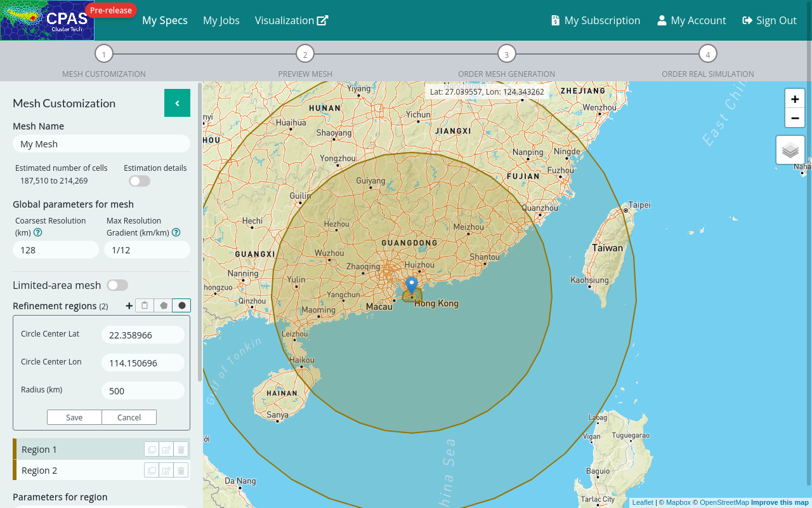The height and width of the screenshot is (508, 812).
Task: Select the circle region shape tool
Action: pyautogui.click(x=181, y=305)
